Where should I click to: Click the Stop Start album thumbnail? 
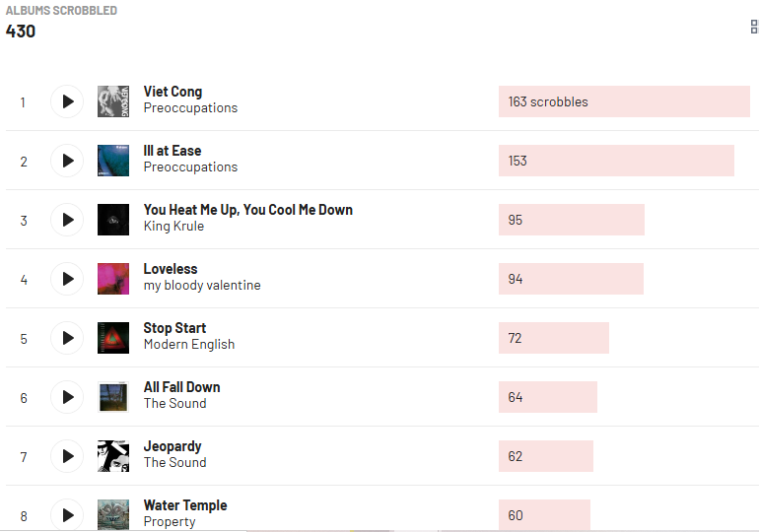[113, 338]
